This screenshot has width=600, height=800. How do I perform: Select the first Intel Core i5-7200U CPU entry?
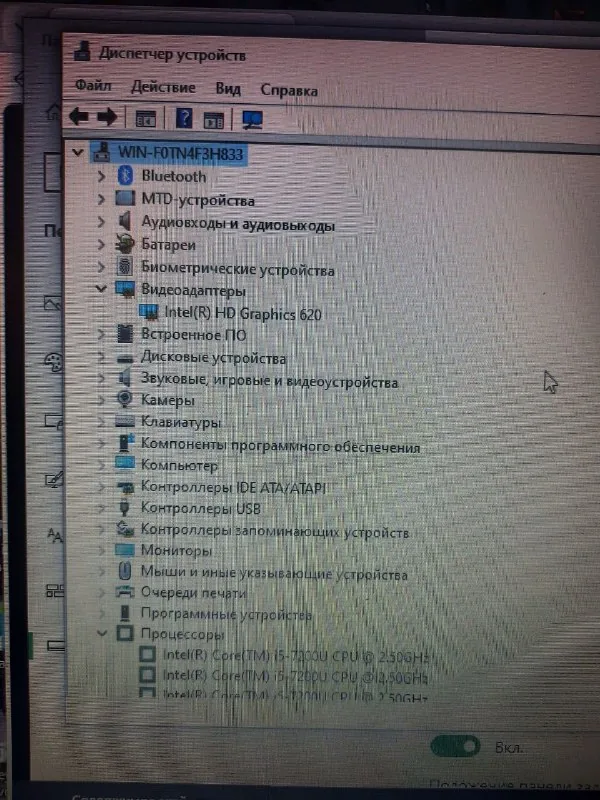click(295, 656)
